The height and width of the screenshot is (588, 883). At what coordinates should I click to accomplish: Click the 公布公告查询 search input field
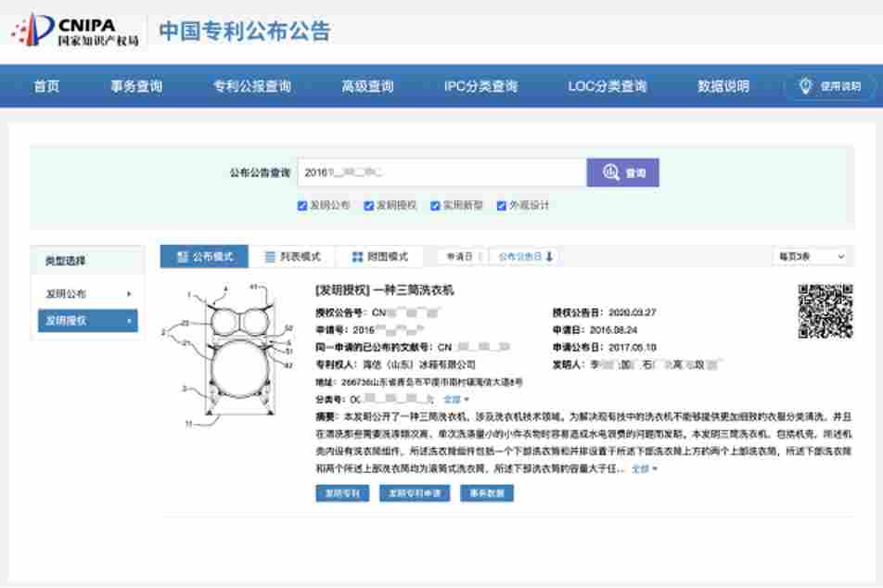pos(441,173)
